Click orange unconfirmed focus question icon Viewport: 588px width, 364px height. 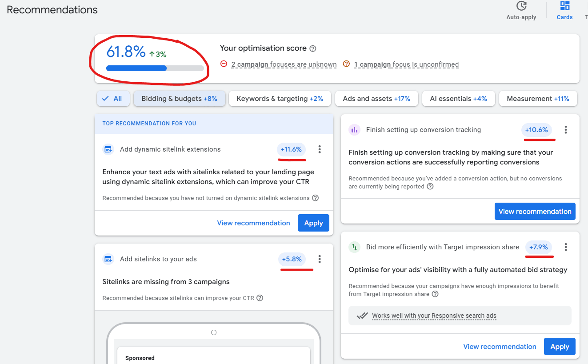point(346,64)
